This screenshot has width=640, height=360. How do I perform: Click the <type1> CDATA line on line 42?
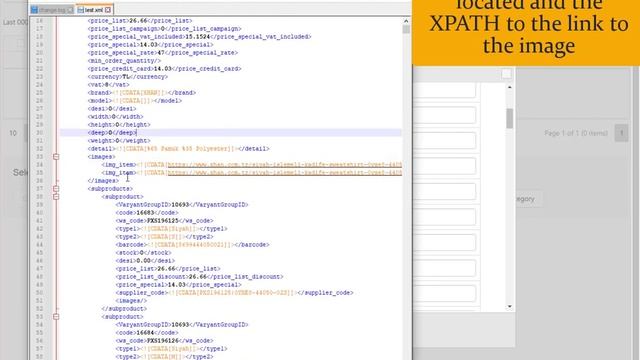point(171,229)
